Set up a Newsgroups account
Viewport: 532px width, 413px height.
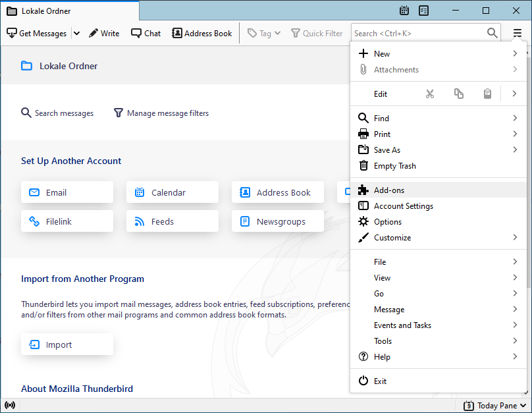pos(278,221)
